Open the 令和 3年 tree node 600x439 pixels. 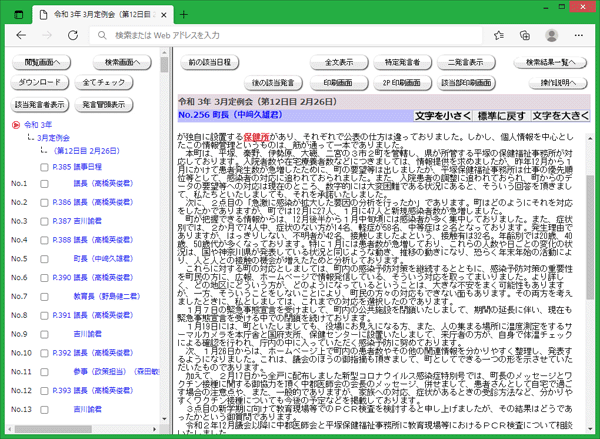point(38,125)
